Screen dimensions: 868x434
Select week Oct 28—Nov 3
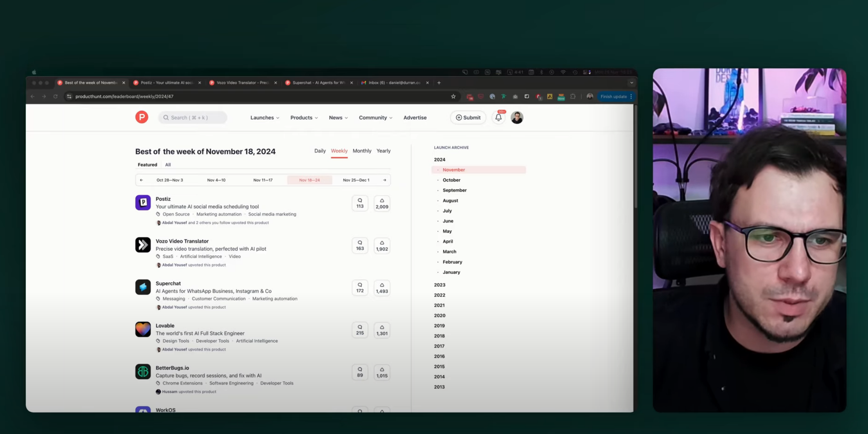(170, 180)
